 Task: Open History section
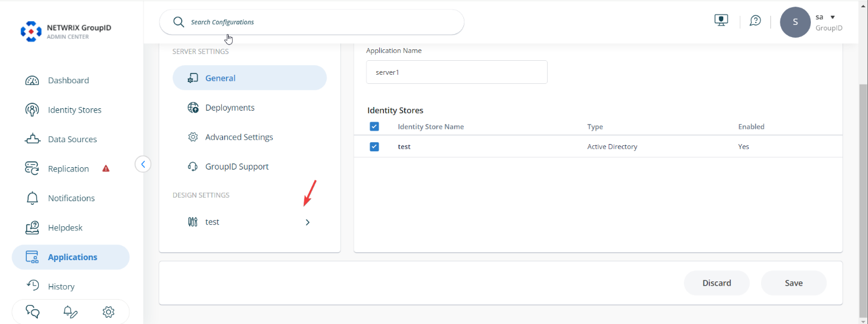(61, 286)
